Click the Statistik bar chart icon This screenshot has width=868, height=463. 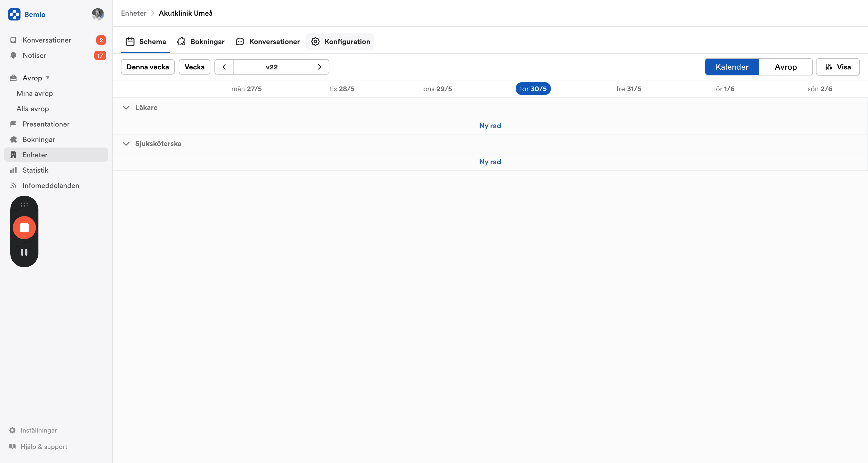pos(14,170)
